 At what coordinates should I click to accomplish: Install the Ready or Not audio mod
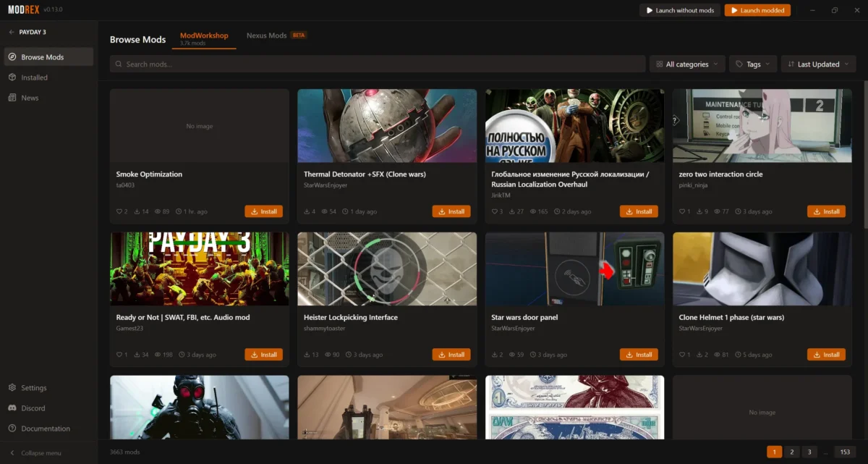coord(263,355)
